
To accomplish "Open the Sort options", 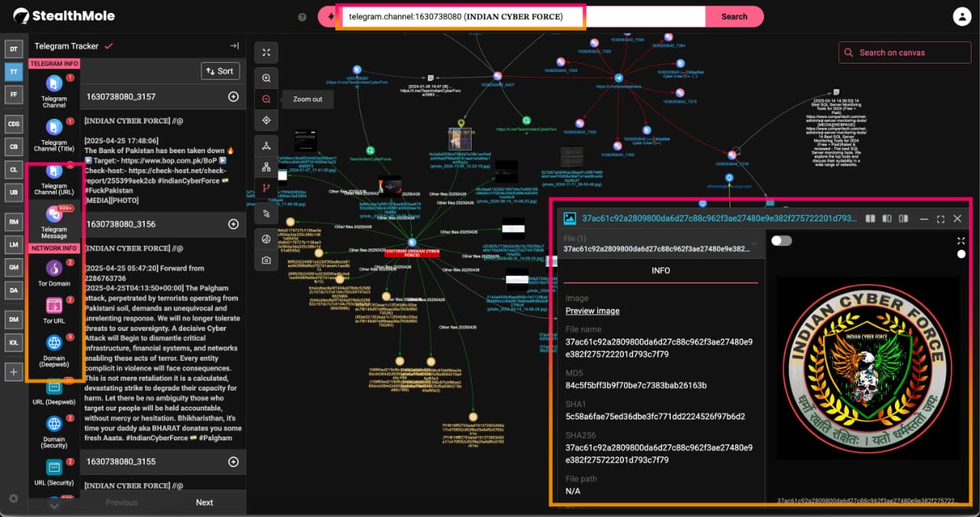I will 220,71.
